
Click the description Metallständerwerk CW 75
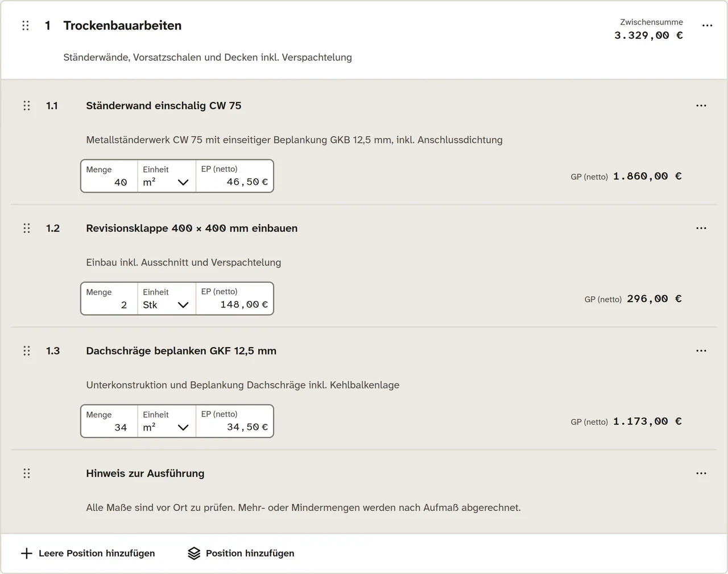tap(294, 140)
